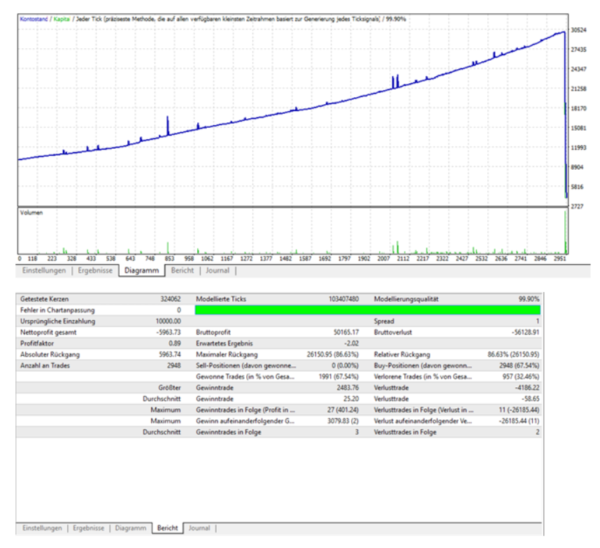The height and width of the screenshot is (548, 600).
Task: Select Anzahl an Trades value 2948
Action: (174, 365)
